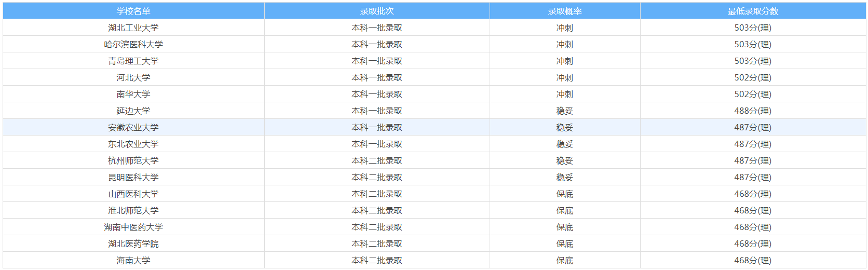Viewport: 868px width, 270px height.
Task: Click 本科二批录取 in 湖北医药学院 row
Action: [x=377, y=244]
